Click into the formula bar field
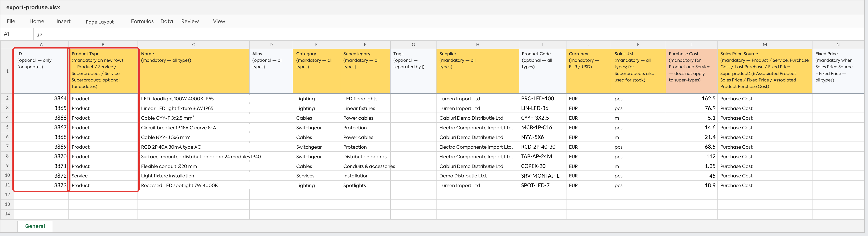The width and height of the screenshot is (868, 236). click(455, 34)
